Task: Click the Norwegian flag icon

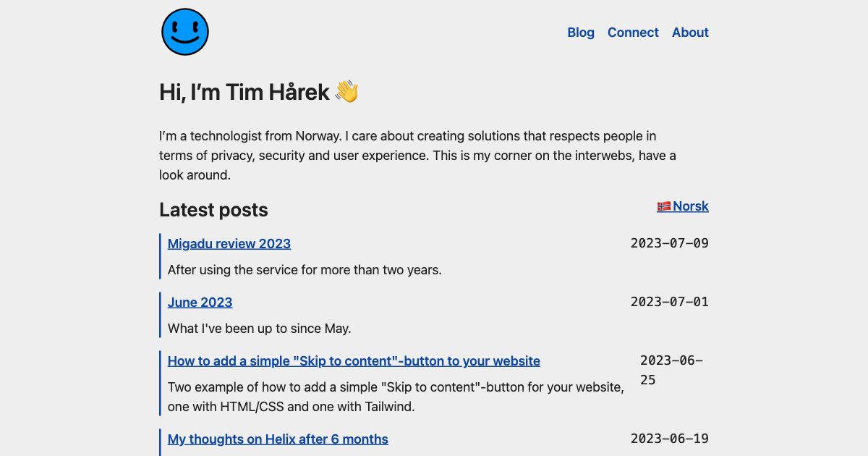Action: click(x=665, y=206)
